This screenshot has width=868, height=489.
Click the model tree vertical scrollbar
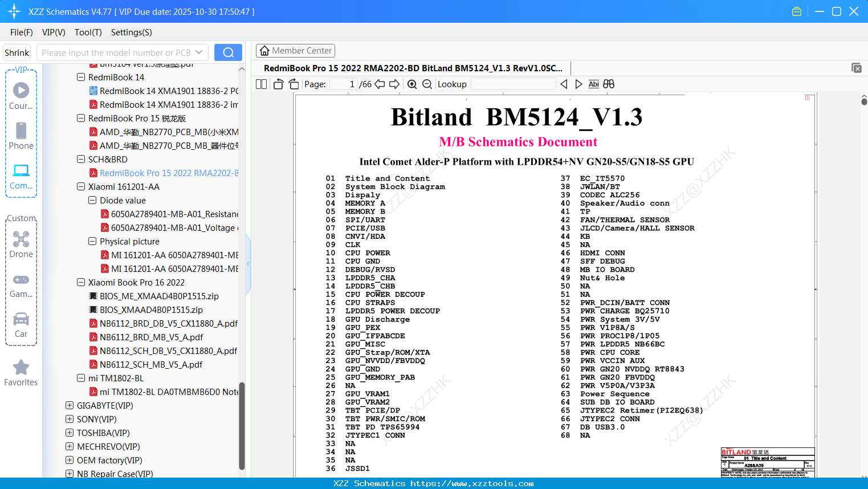(242, 426)
